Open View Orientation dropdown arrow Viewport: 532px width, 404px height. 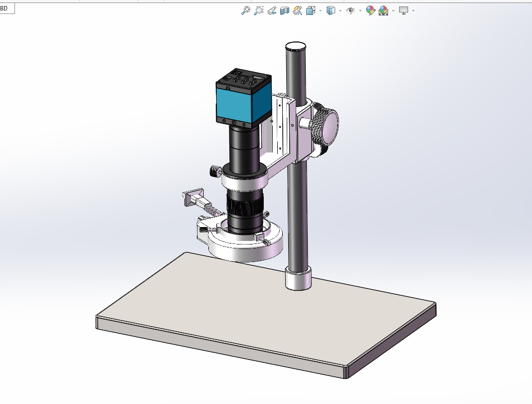click(x=320, y=11)
